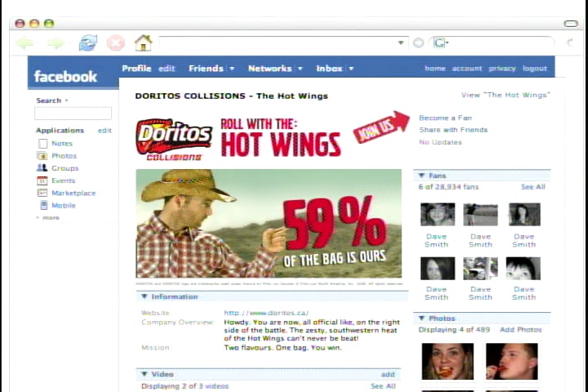Screen dimensions: 588x392
Task: Open the Events calendar icon
Action: 42,180
